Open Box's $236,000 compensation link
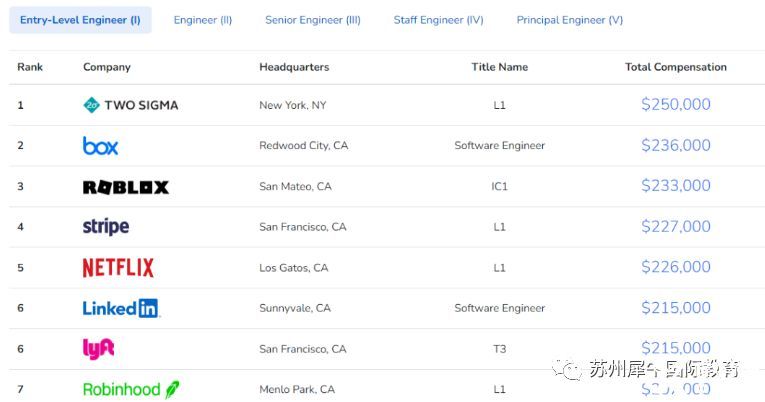The width and height of the screenshot is (765, 402). pos(676,145)
